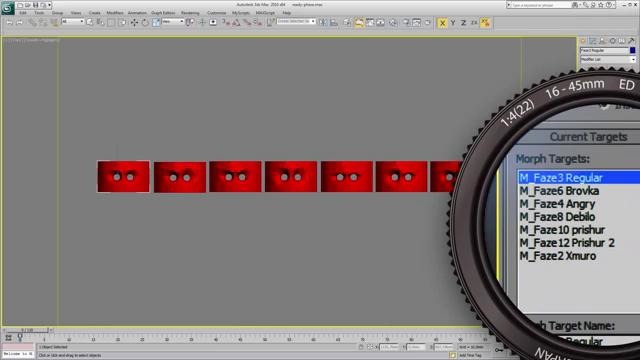Switch to the Create command panel tab
This screenshot has width=640, height=360.
[x=582, y=41]
